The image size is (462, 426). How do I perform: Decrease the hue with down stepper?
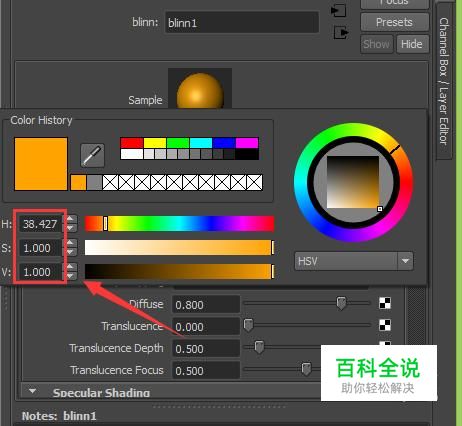pos(70,228)
